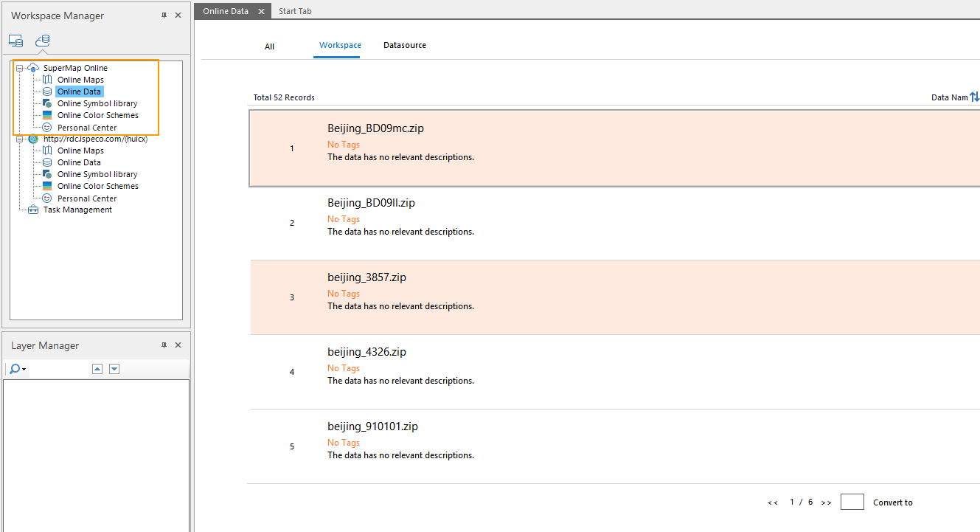Click the page number input box
The width and height of the screenshot is (980, 532).
click(x=852, y=502)
